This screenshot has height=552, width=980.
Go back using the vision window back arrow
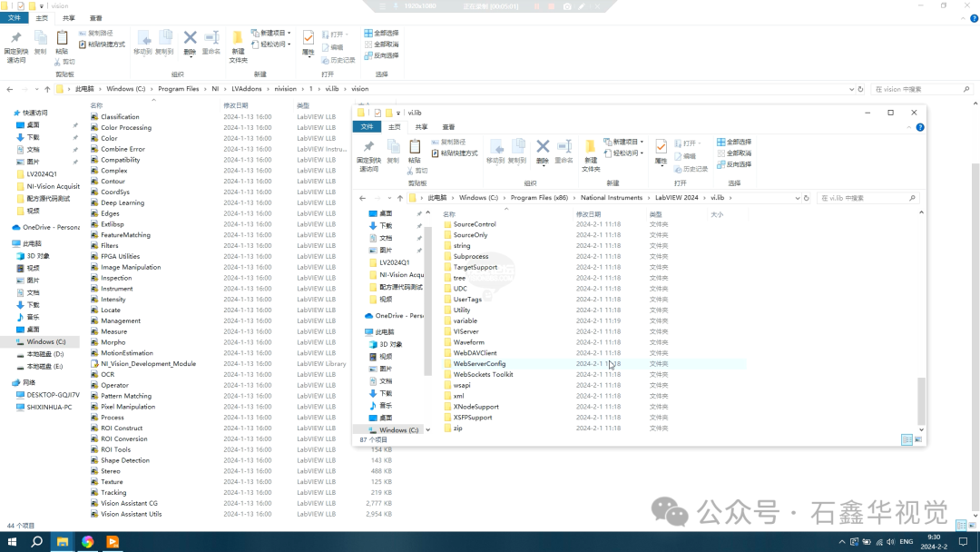(x=10, y=89)
